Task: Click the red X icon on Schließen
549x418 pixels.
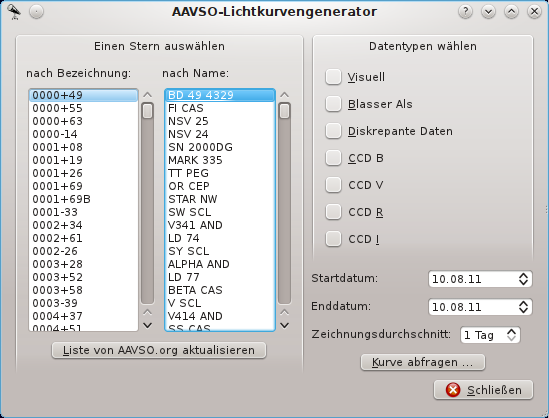Action: [x=453, y=390]
